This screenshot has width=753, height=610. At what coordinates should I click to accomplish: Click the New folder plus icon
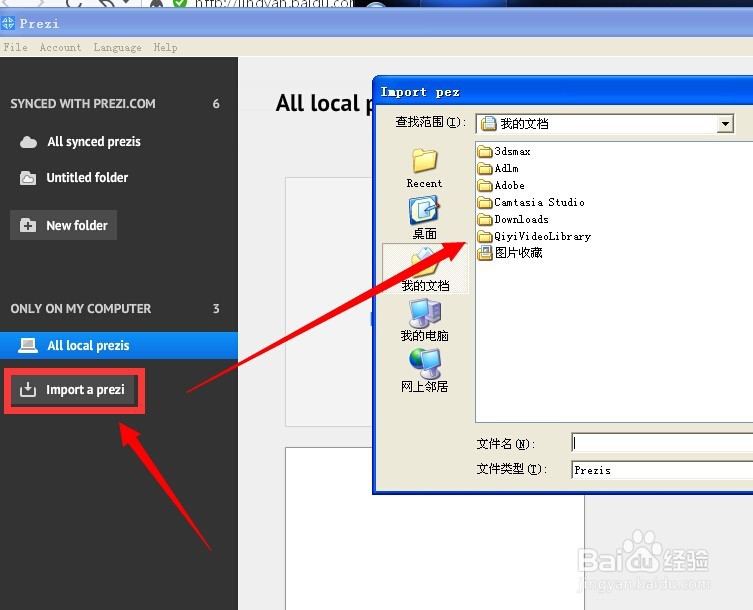(x=28, y=225)
